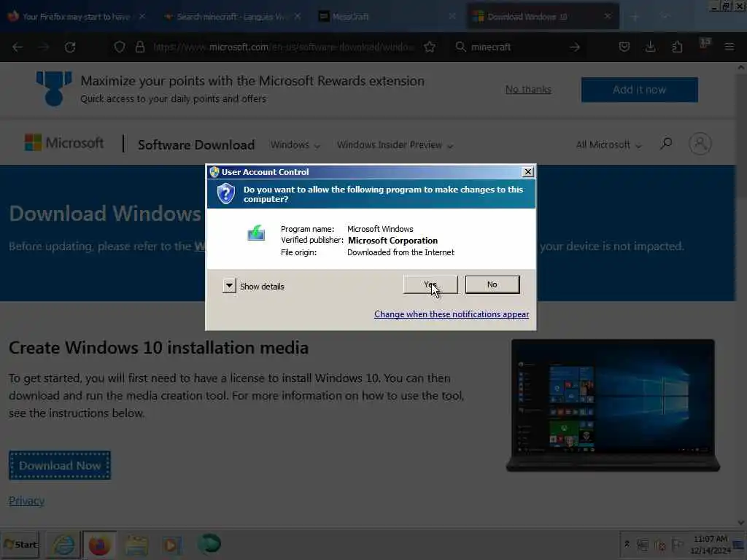Open a new tab with plus button

(x=635, y=17)
